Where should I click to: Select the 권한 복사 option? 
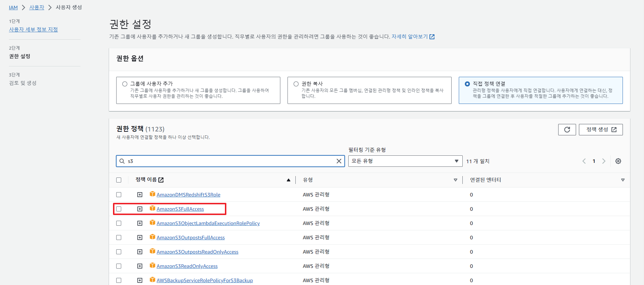click(x=296, y=84)
